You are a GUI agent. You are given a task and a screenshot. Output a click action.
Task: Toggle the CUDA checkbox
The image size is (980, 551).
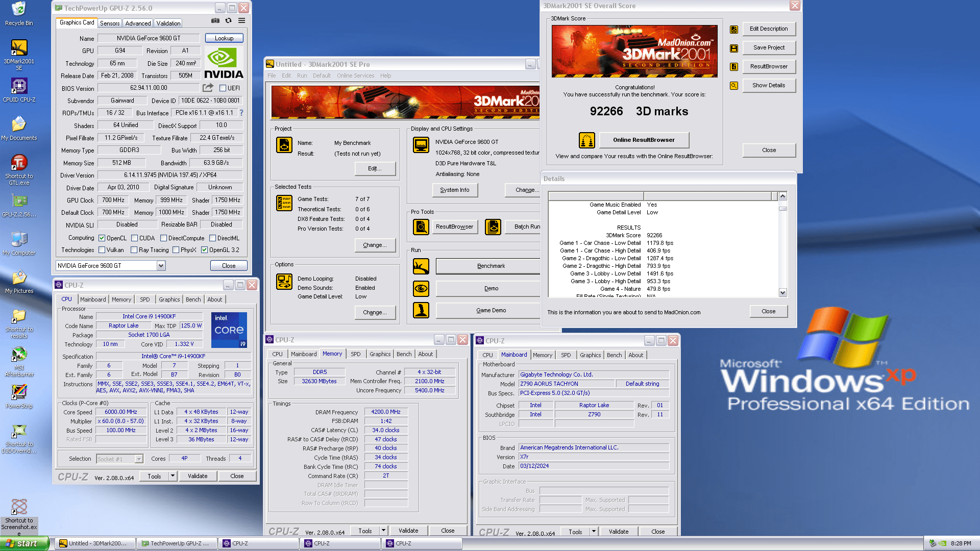[135, 238]
